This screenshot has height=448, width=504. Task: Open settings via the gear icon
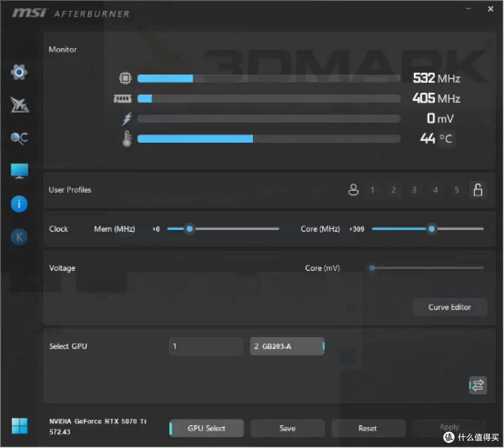point(19,72)
